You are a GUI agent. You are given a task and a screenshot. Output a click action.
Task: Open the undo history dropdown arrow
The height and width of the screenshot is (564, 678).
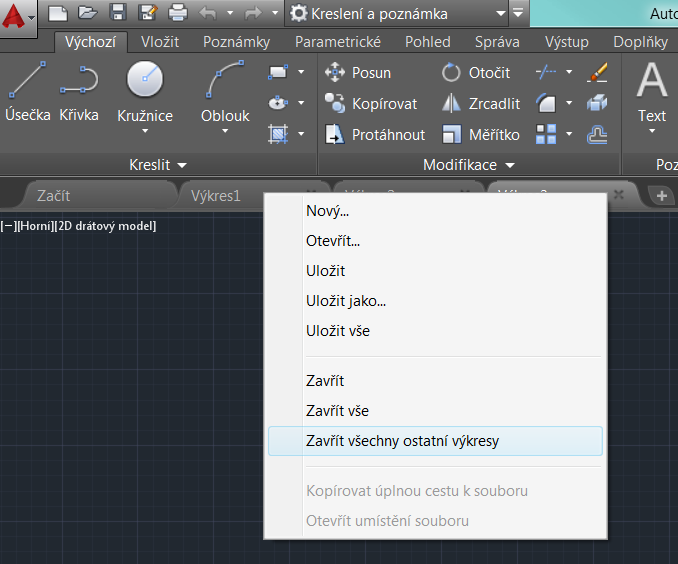[230, 13]
